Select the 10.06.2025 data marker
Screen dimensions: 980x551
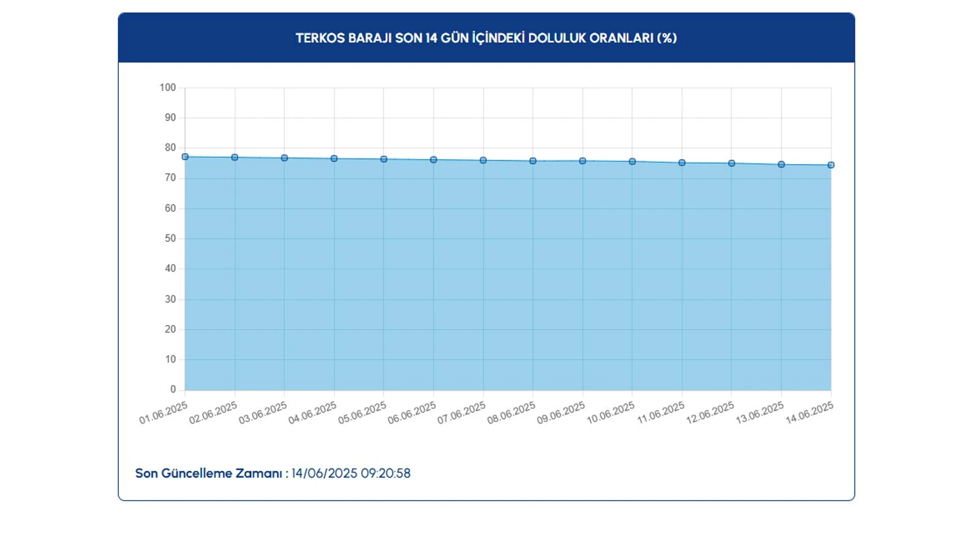point(632,162)
